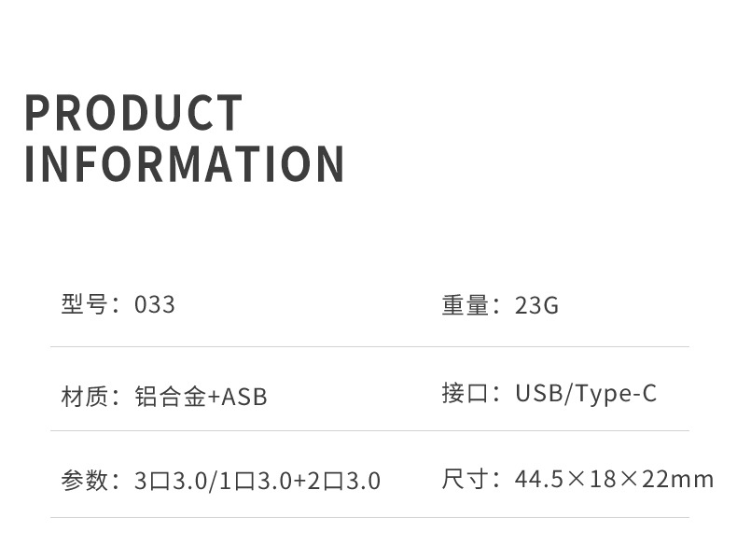Select the 尺寸 label

466,479
